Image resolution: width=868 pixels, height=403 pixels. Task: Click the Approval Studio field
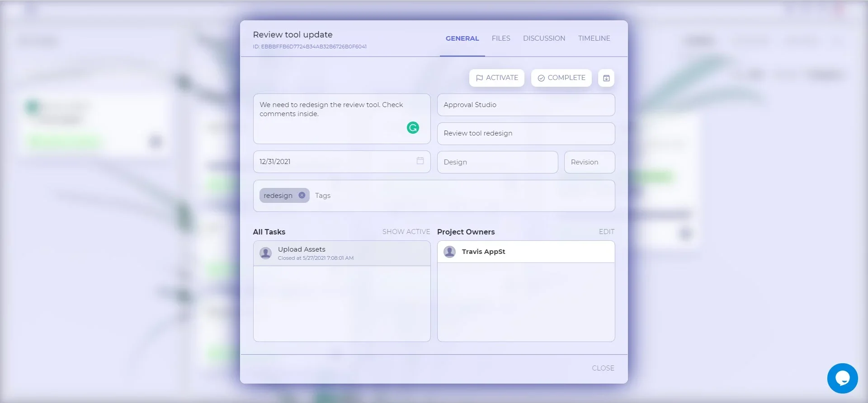(526, 105)
